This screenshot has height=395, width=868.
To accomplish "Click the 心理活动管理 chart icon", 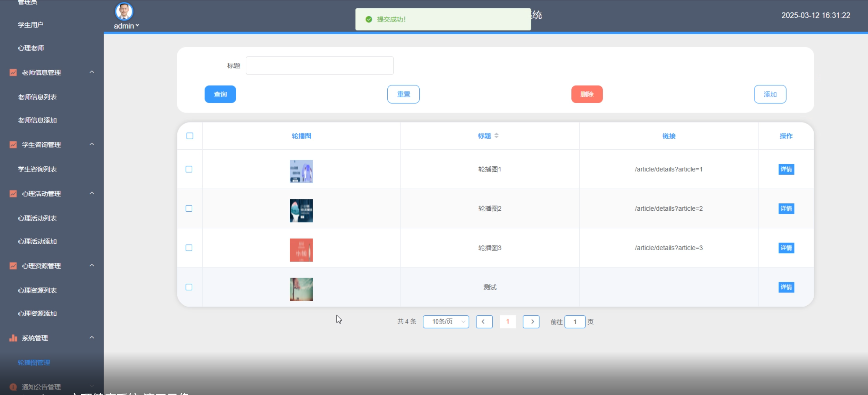I will pyautogui.click(x=13, y=194).
